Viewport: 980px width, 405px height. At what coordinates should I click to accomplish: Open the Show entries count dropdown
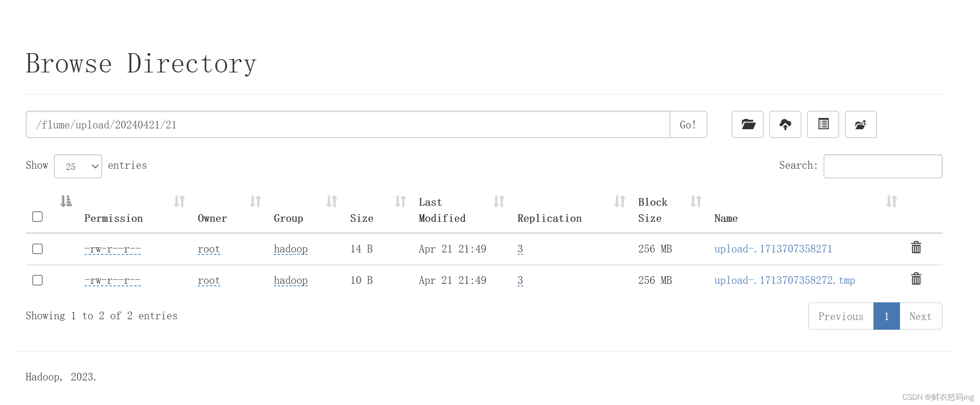pyautogui.click(x=78, y=166)
